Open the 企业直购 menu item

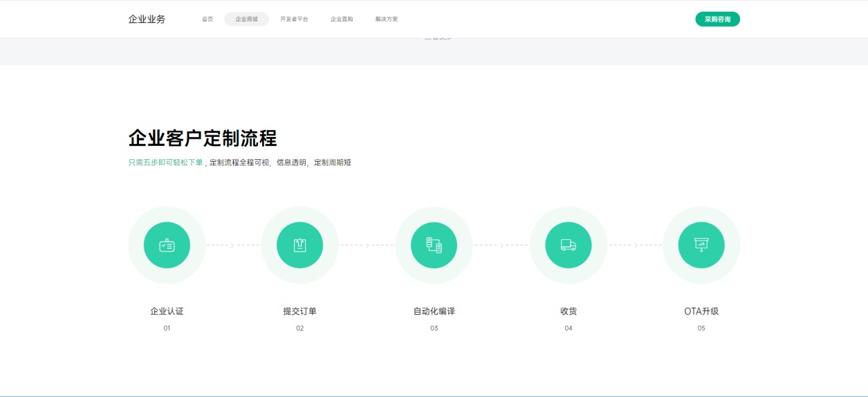[342, 19]
